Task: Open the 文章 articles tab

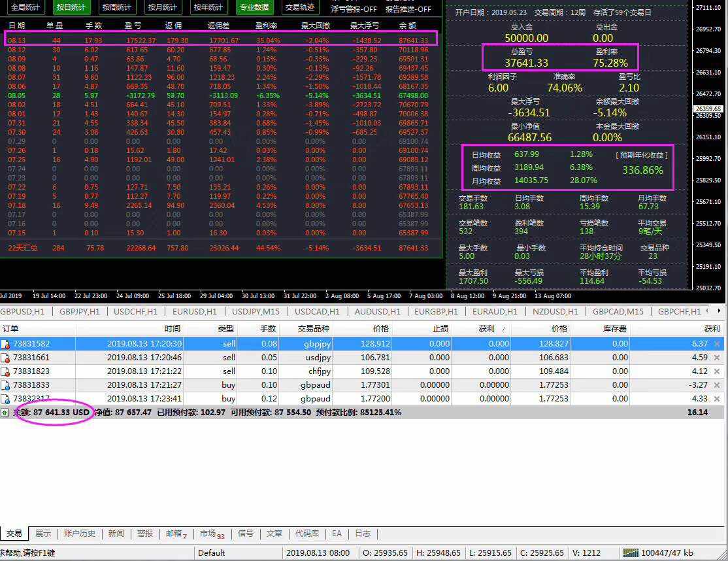Action: (274, 534)
